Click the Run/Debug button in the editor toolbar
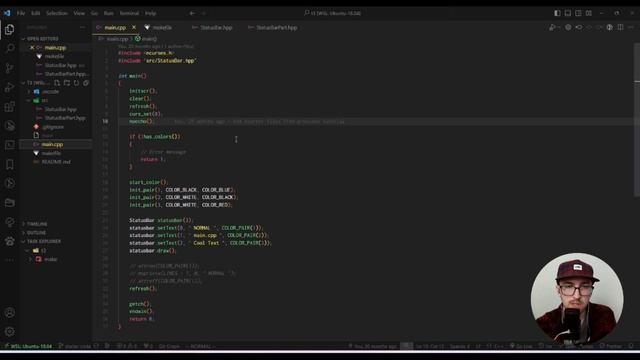Viewport: 640px width, 360px height. pyautogui.click(x=552, y=27)
